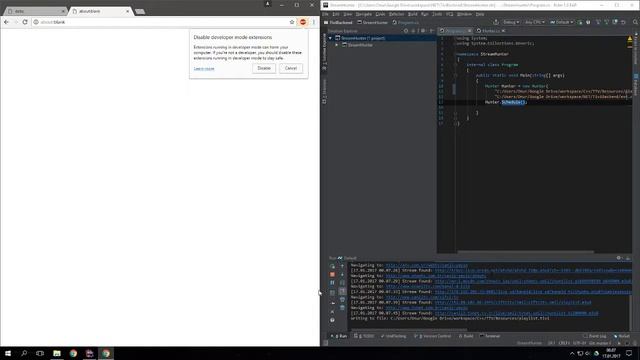Click the build solution icon in toolbar
640x360 pixels.
pos(496,22)
